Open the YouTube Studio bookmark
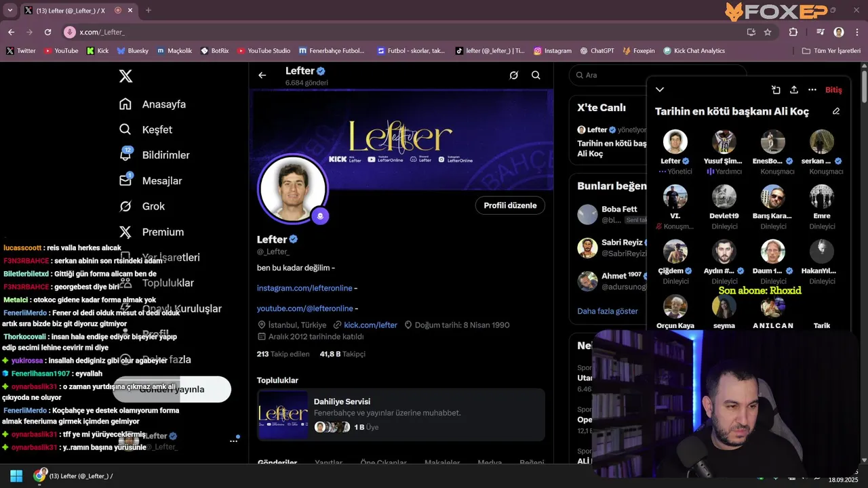This screenshot has width=868, height=488. [x=264, y=51]
